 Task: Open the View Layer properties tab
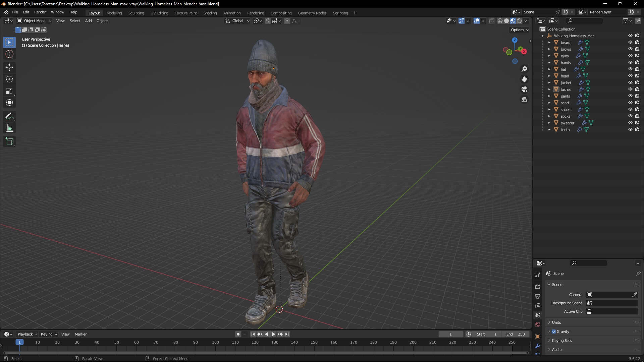tap(538, 306)
